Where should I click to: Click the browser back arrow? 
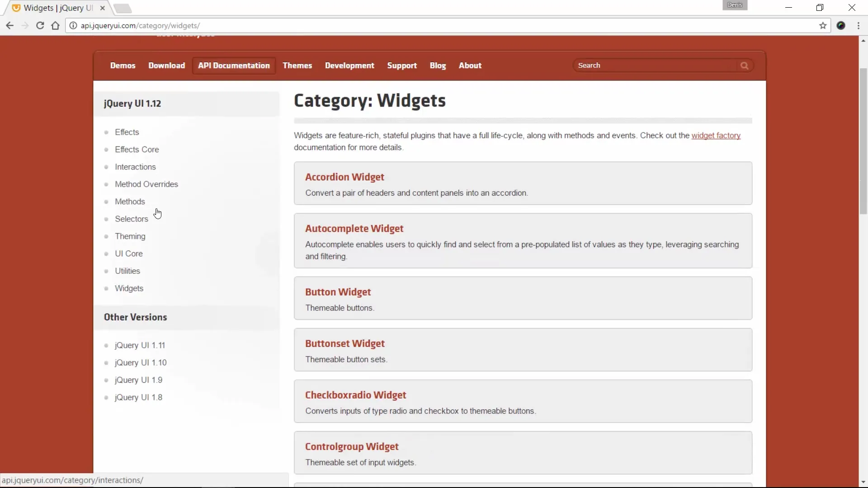click(x=9, y=26)
